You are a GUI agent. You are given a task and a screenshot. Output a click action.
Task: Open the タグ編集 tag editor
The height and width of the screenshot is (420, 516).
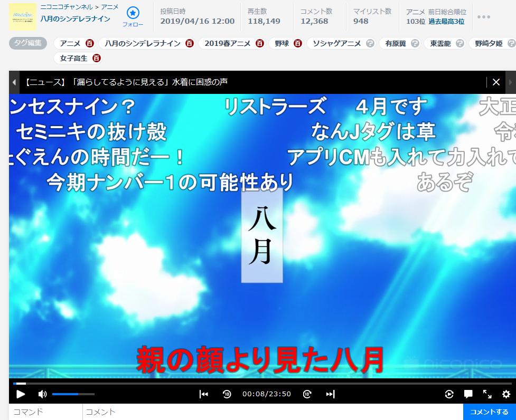(27, 43)
